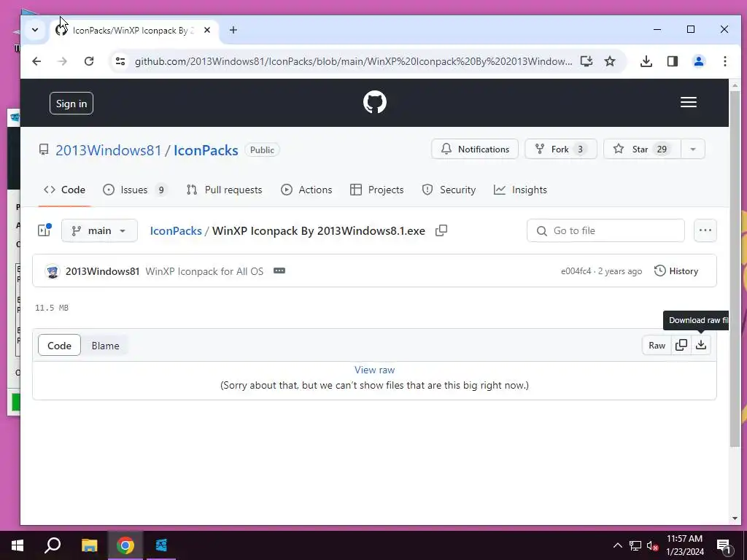Viewport: 747px width, 560px height.
Task: Show hidden system tray icons
Action: point(617,545)
